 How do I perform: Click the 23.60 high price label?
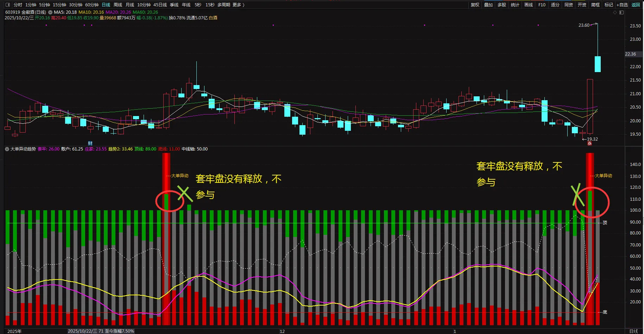pyautogui.click(x=584, y=25)
